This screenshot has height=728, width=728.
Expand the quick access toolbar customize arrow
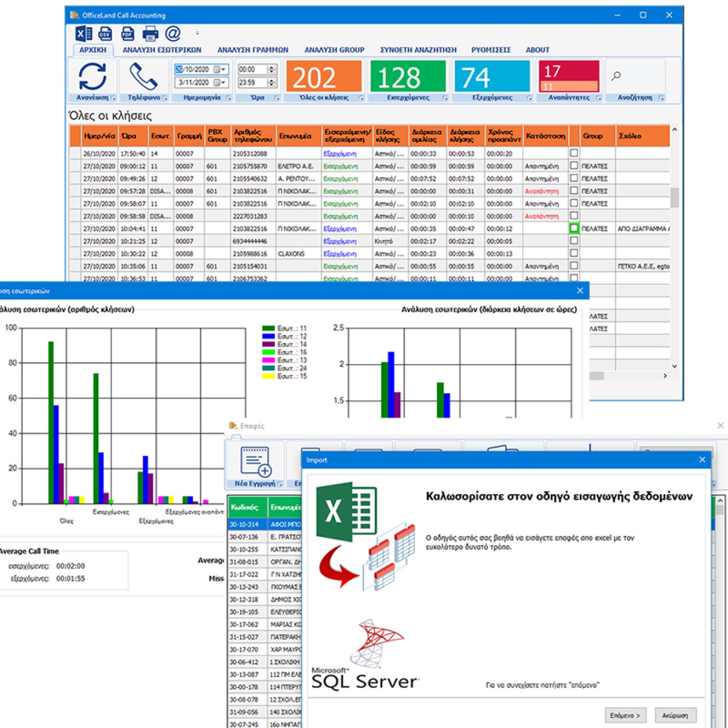(197, 34)
